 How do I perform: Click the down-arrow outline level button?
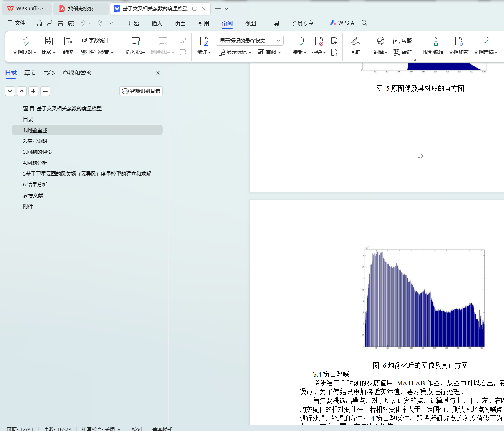[10, 91]
